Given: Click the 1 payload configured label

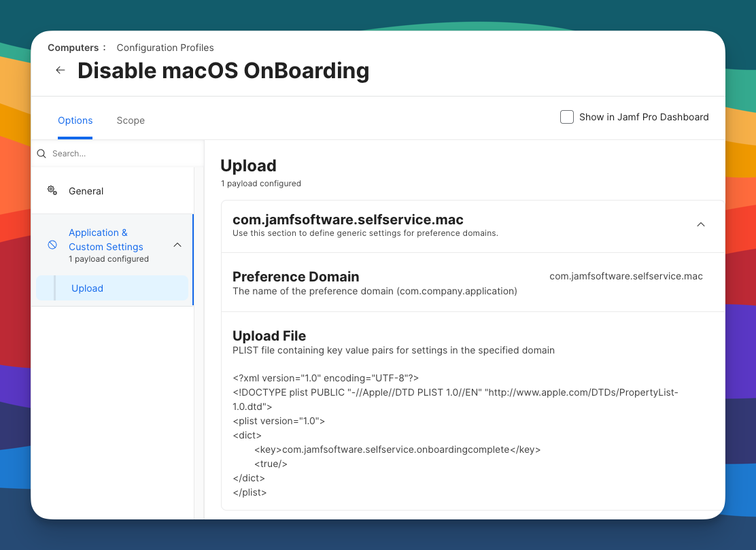Looking at the screenshot, I should point(261,183).
